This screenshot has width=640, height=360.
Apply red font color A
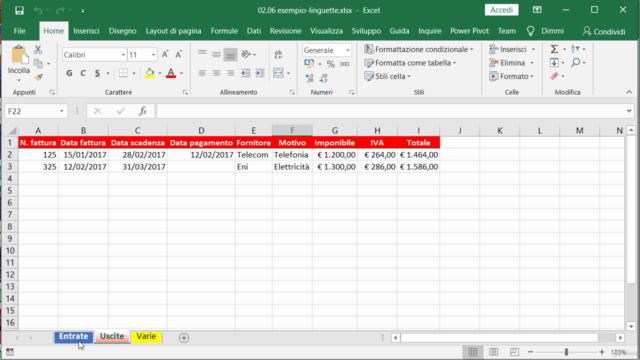(171, 73)
